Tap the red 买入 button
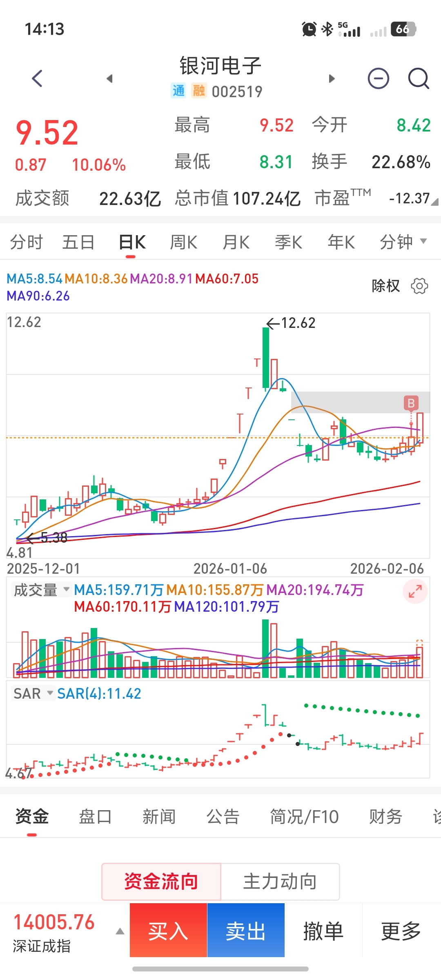This screenshot has height=980, width=441. point(168,930)
